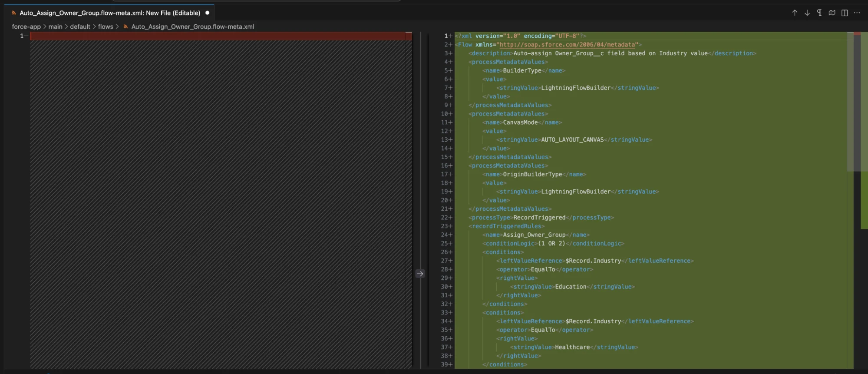Viewport: 868px width, 374px height.
Task: Open the default breadcrumb folder
Action: 80,26
